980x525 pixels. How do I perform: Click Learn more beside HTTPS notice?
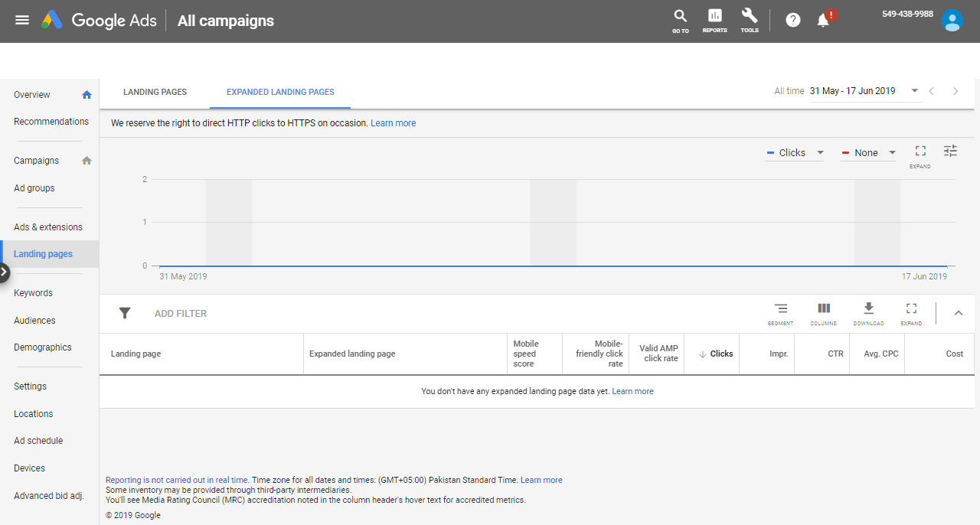pos(394,123)
